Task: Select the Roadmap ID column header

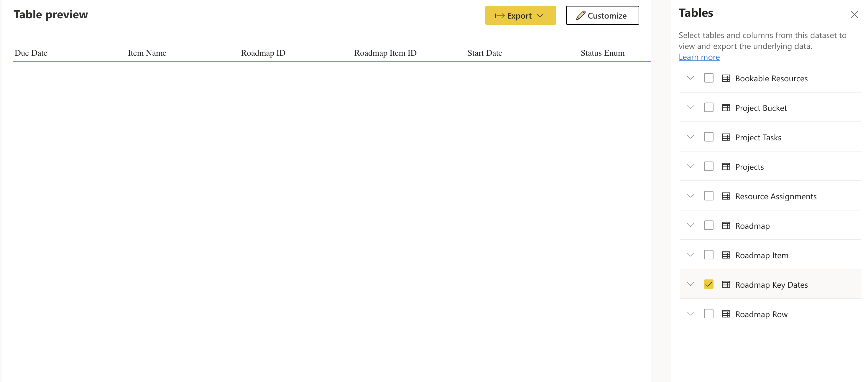Action: tap(263, 53)
